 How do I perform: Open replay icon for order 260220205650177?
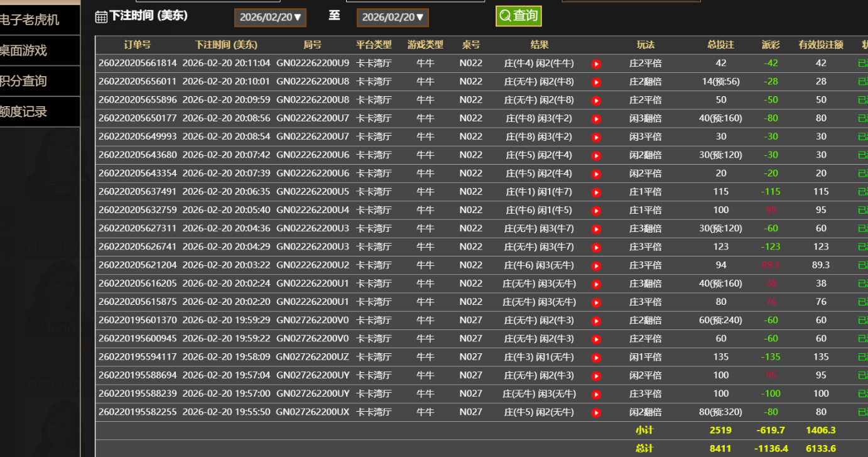click(596, 119)
